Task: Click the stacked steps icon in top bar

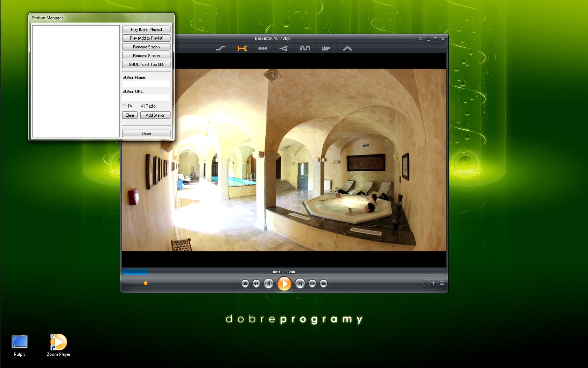Action: click(x=326, y=48)
